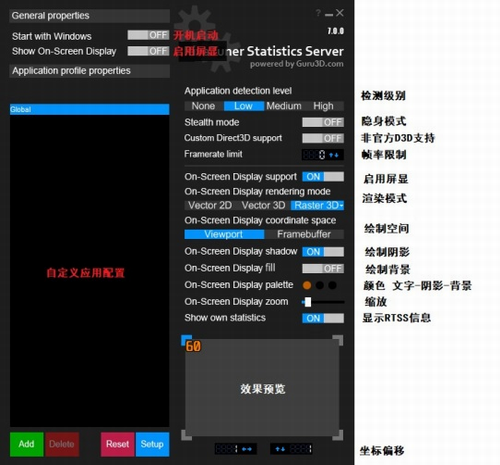Select the bottom-right corner anchor in preview
The height and width of the screenshot is (465, 500).
click(x=338, y=435)
